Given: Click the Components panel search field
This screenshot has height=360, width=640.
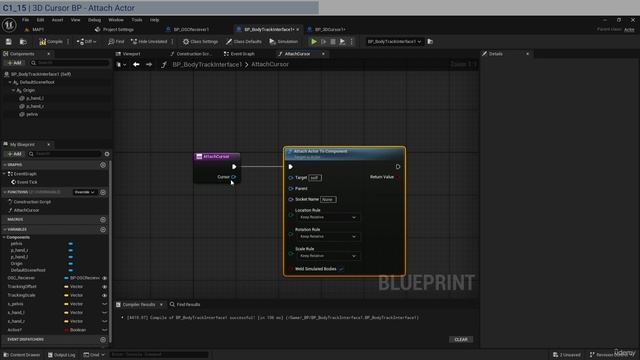Looking at the screenshot, I should tap(69, 63).
